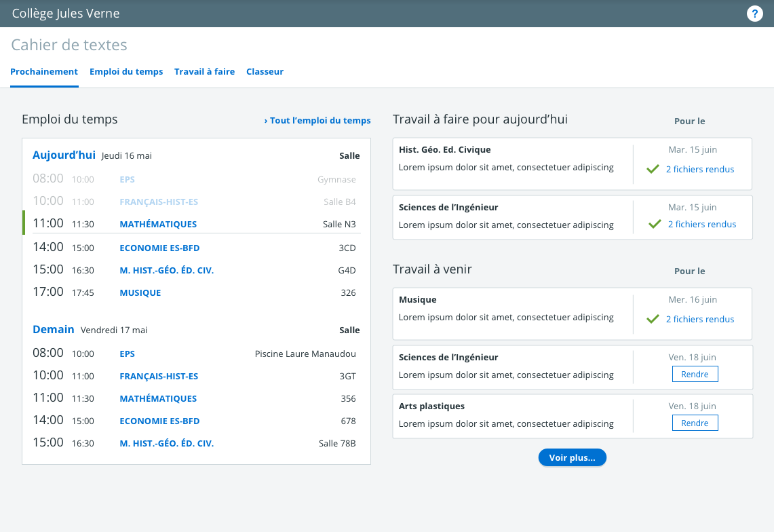View 2 fichiers rendus for Hist. Géo.

pyautogui.click(x=699, y=169)
